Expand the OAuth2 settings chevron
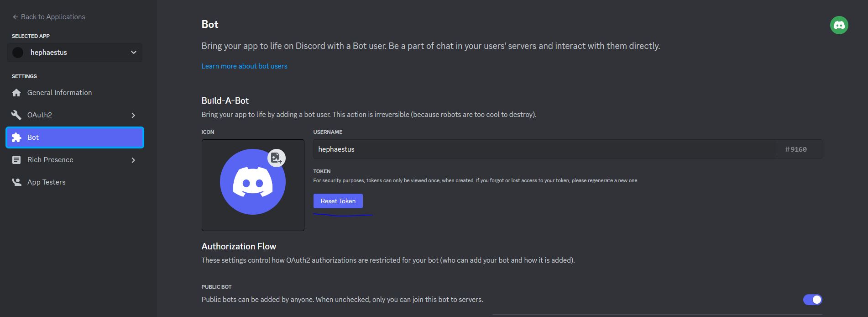The height and width of the screenshot is (317, 868). [x=133, y=115]
